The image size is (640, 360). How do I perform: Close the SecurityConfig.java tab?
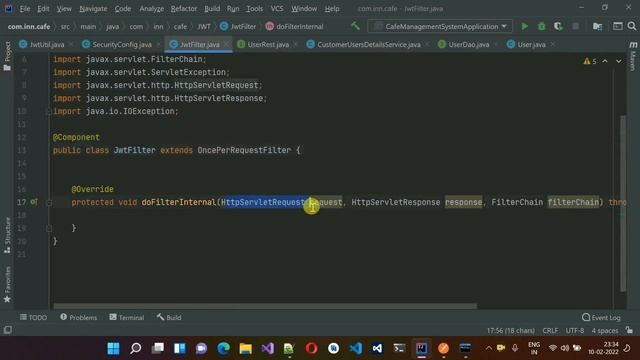pos(159,44)
